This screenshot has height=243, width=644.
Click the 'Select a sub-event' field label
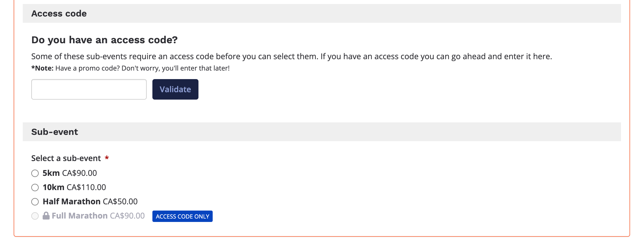coord(66,158)
